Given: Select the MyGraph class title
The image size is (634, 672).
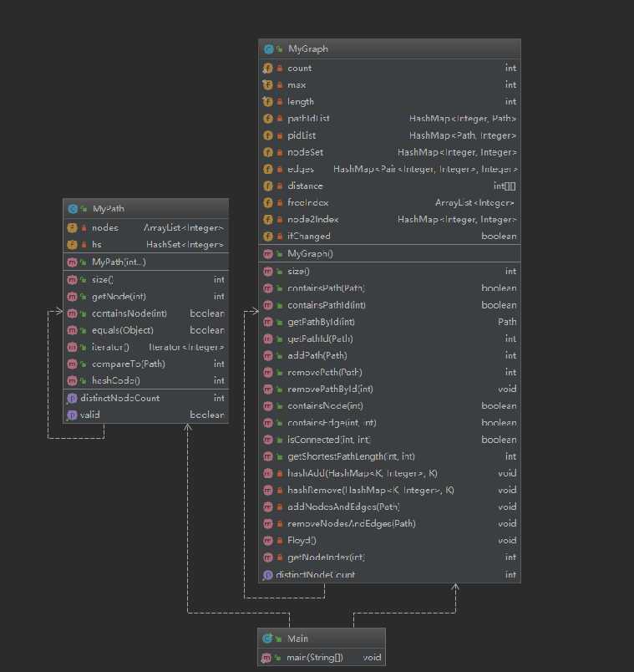Looking at the screenshot, I should click(308, 48).
